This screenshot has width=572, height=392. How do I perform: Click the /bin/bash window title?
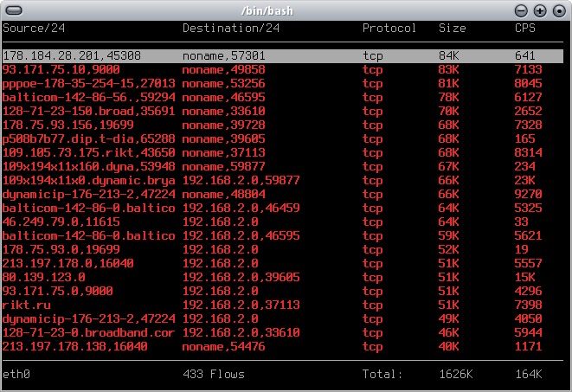pos(267,11)
